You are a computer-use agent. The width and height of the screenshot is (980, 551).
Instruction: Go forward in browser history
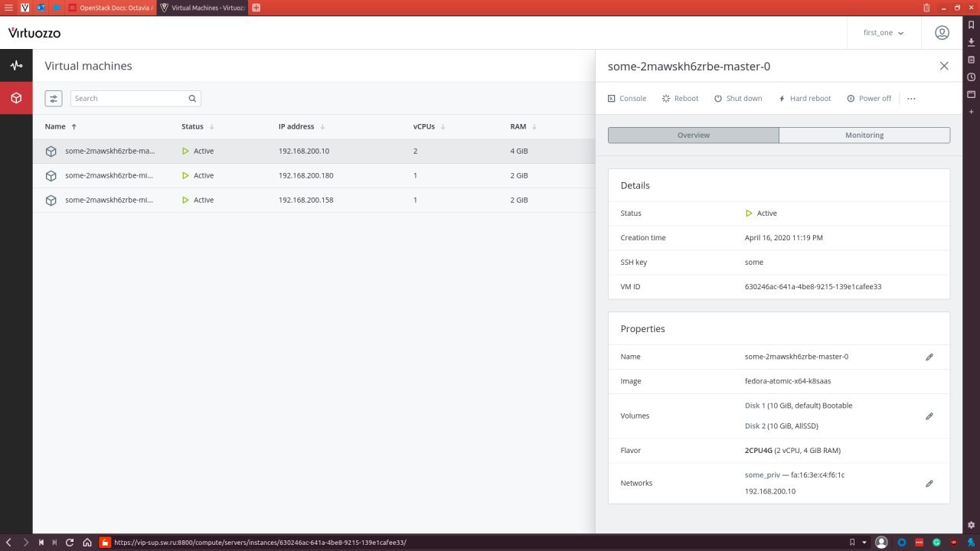click(x=25, y=543)
